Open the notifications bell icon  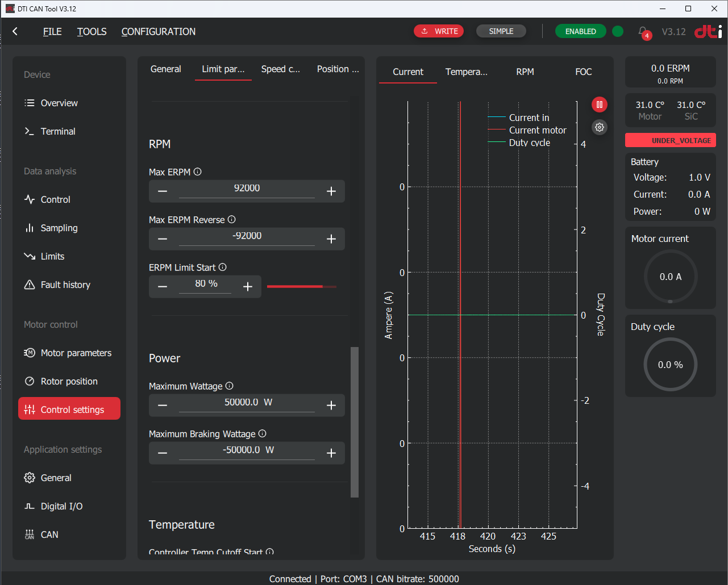click(x=643, y=31)
